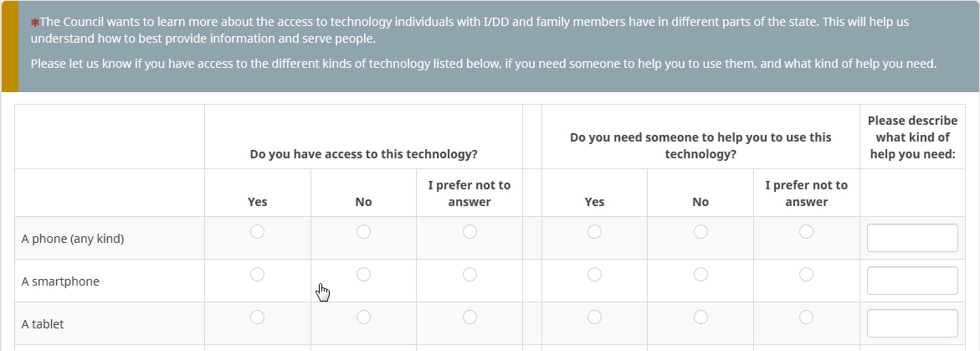Choose prefer not to answer for tablet access
980x351 pixels.
(x=469, y=317)
